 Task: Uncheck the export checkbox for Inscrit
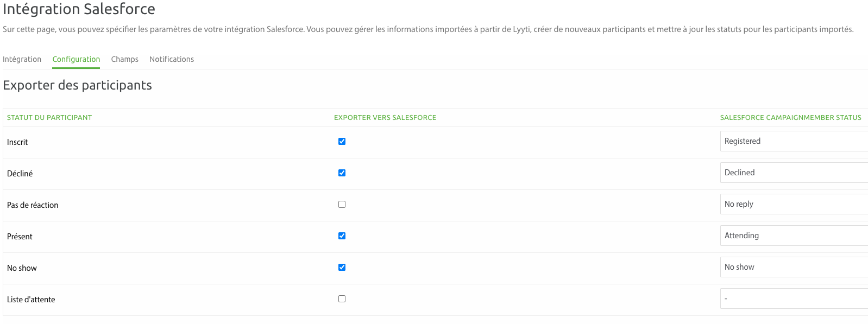click(342, 142)
